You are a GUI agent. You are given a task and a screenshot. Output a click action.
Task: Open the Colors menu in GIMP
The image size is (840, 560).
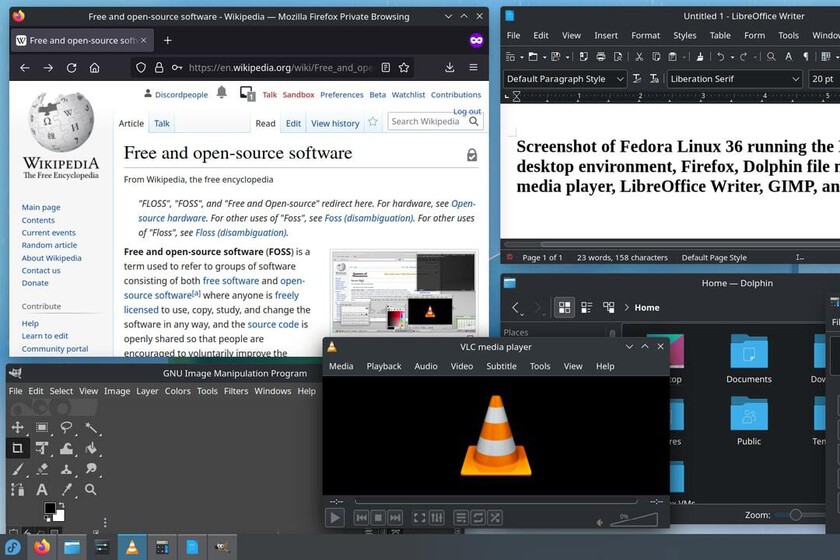pos(177,391)
